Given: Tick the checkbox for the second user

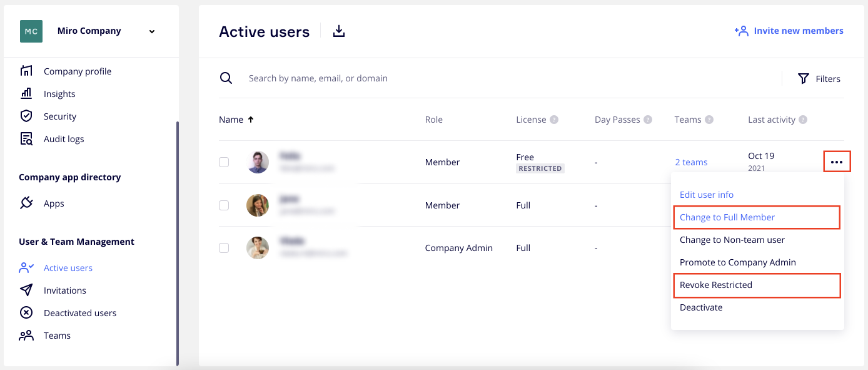Looking at the screenshot, I should [224, 205].
